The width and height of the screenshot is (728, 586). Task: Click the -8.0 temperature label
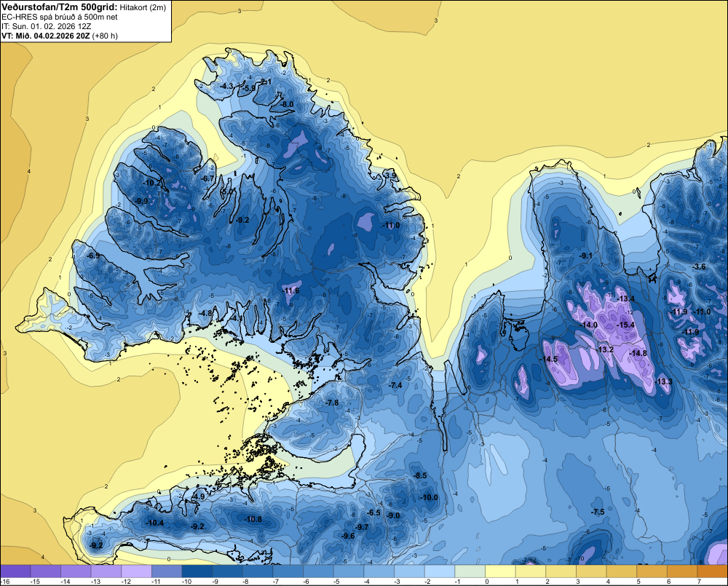click(x=287, y=105)
